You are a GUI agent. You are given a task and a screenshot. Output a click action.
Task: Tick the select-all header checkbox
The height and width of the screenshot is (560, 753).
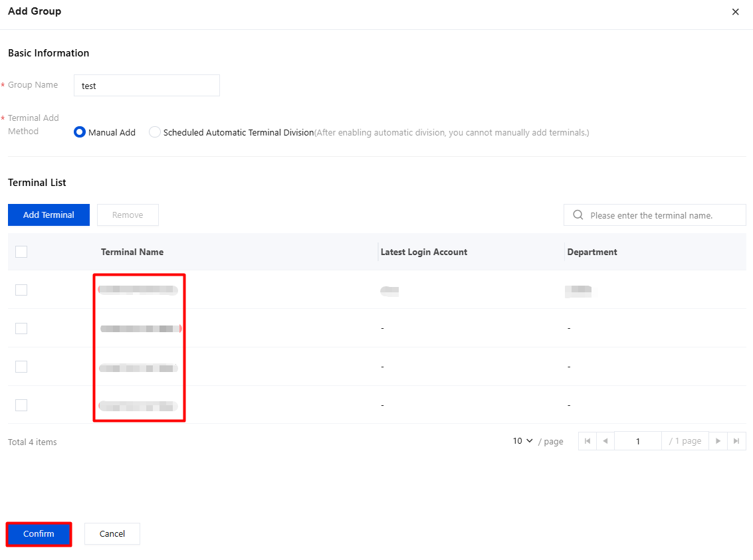pos(21,252)
